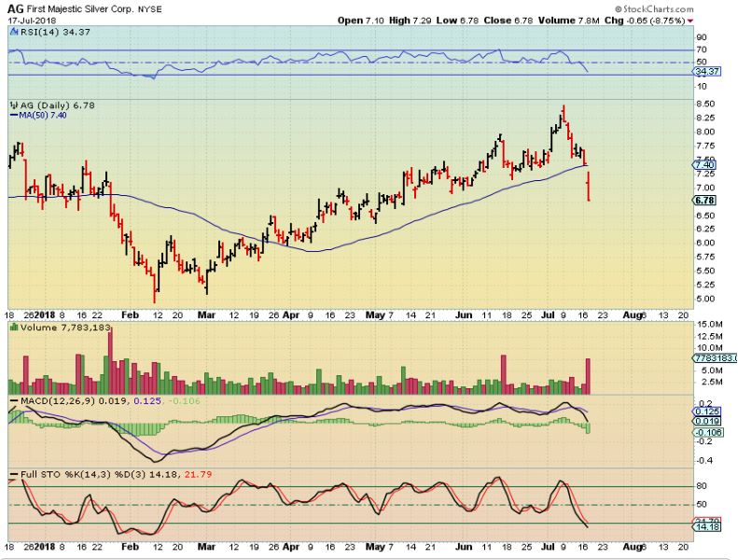This screenshot has height=560, width=738.
Task: Click the latest red volume bar in July
Action: pyautogui.click(x=588, y=376)
